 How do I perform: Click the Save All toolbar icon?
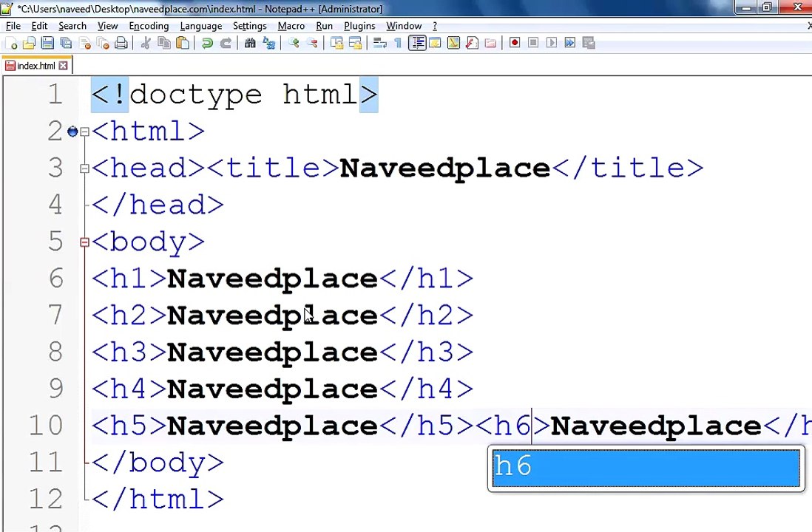click(x=66, y=43)
